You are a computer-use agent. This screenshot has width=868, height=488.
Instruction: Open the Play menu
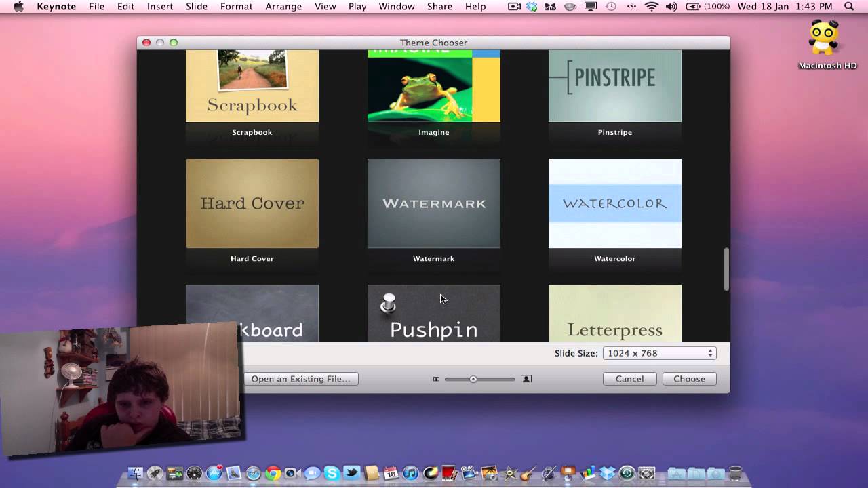click(357, 6)
